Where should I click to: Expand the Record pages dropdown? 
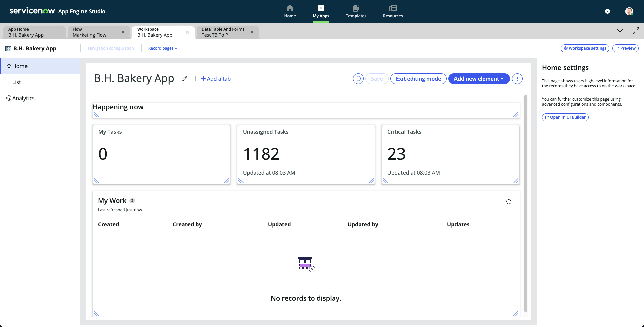click(163, 48)
